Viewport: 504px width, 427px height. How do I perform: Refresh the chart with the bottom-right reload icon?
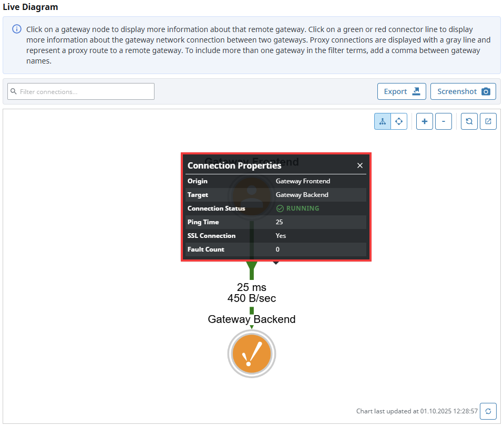(x=488, y=411)
